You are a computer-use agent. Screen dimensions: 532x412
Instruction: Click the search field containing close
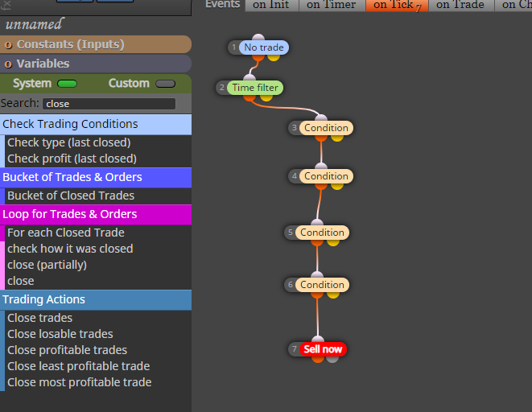click(109, 104)
